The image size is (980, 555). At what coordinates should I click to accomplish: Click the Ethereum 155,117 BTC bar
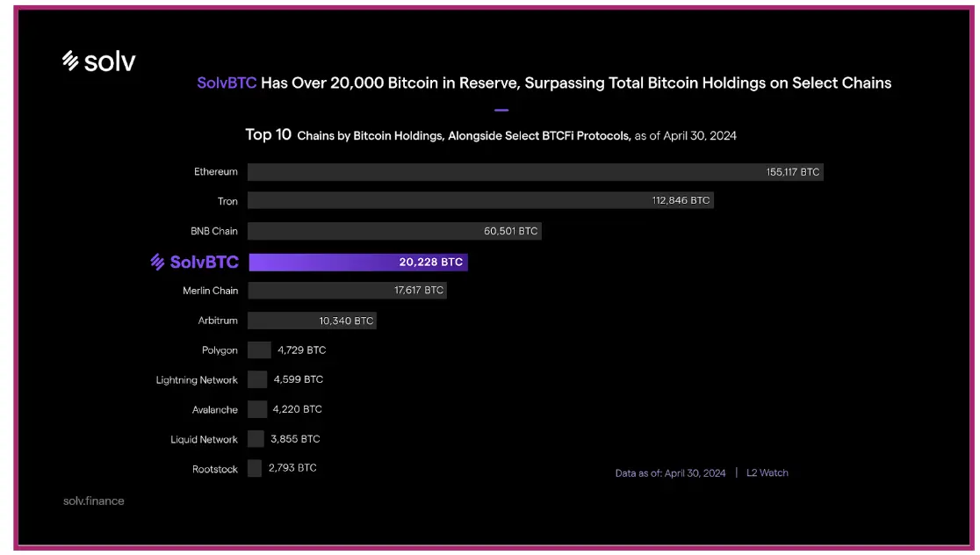535,172
